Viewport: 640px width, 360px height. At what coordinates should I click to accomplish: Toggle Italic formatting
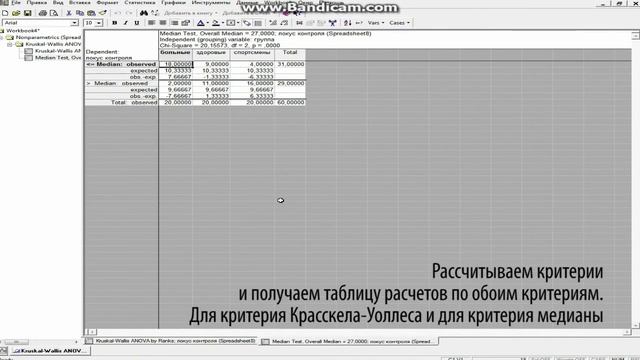(126, 23)
